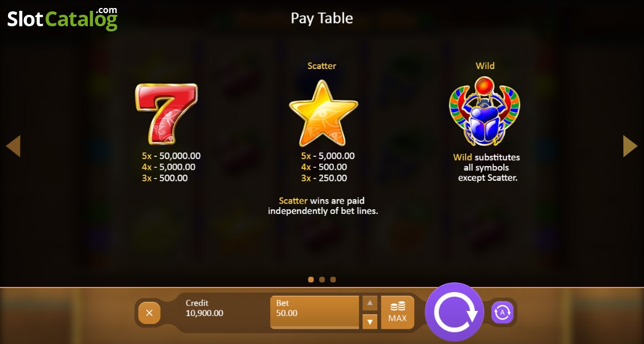Click the Scatter label above the star
The image size is (644, 344).
tap(322, 66)
